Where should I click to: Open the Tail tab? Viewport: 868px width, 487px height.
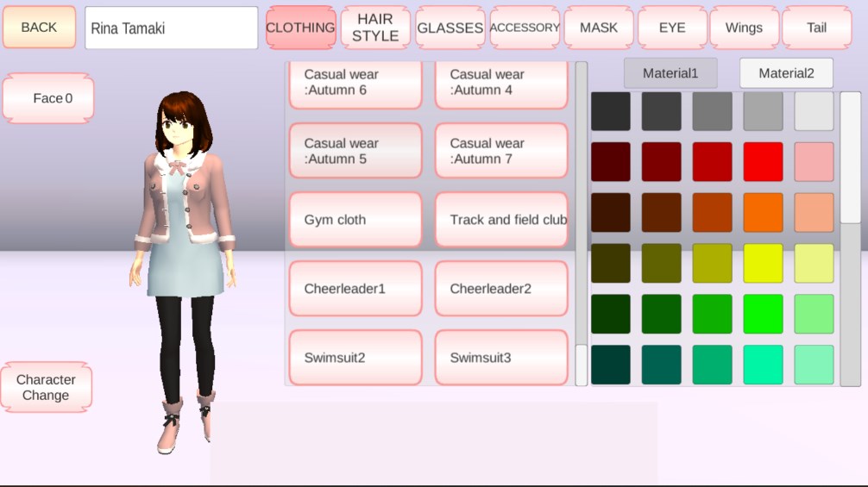[816, 28]
